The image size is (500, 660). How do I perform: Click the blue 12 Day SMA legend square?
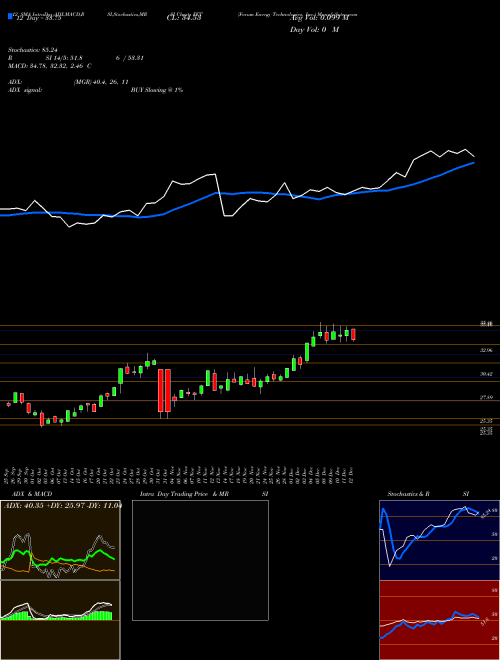coord(10,17)
